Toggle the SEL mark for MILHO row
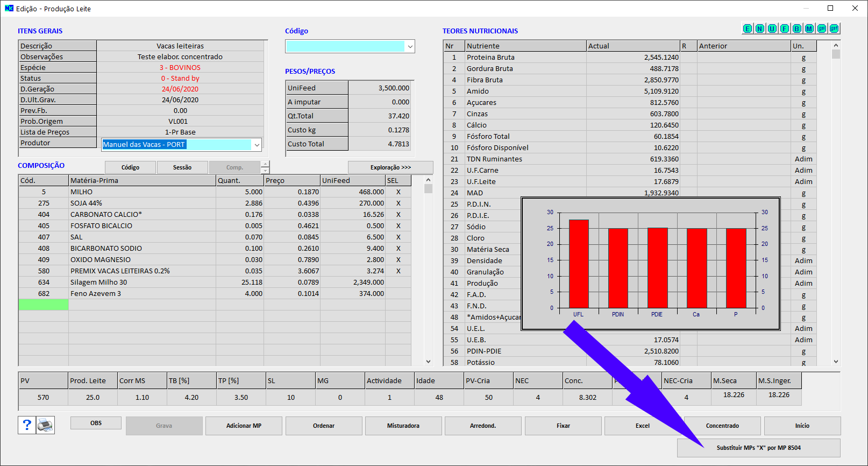Screen dimensions: 868x466 point(398,192)
